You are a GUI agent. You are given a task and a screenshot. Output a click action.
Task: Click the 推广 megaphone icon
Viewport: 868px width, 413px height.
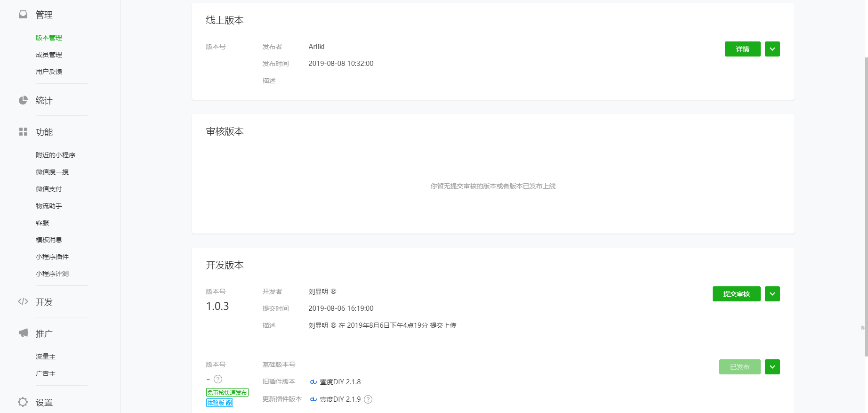click(x=23, y=333)
